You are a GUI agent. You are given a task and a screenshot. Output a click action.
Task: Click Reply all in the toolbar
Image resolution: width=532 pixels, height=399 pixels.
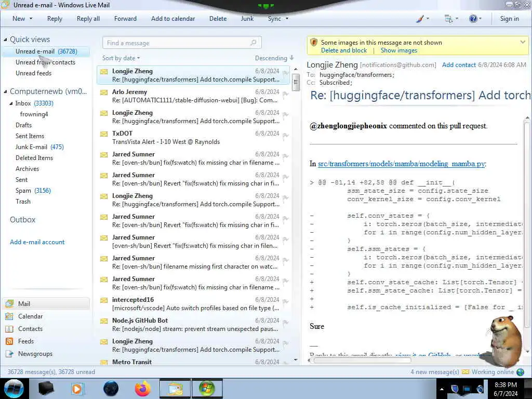coord(88,19)
